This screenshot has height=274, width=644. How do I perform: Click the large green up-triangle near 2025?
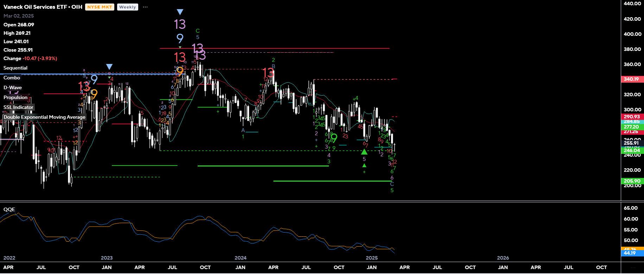point(364,152)
